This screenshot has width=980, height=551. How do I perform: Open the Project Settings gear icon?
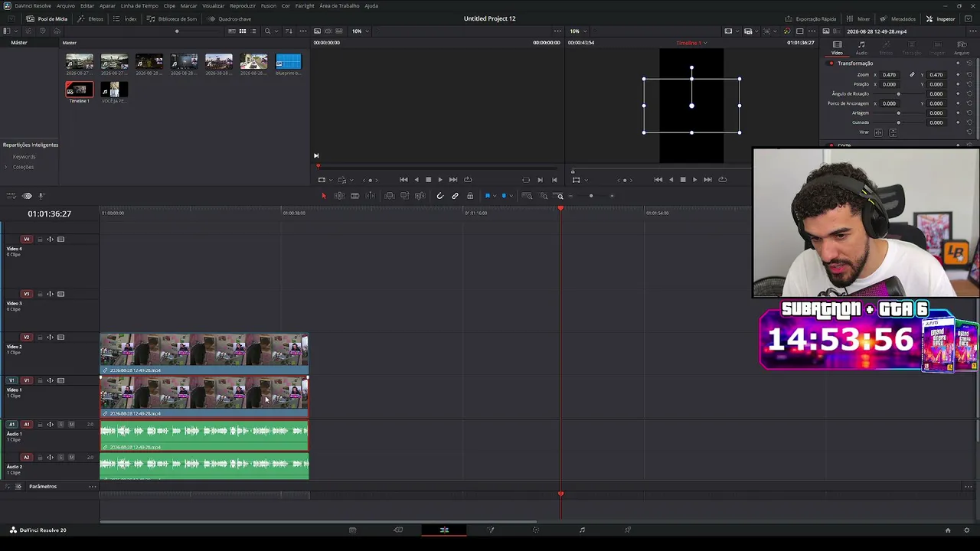[967, 530]
